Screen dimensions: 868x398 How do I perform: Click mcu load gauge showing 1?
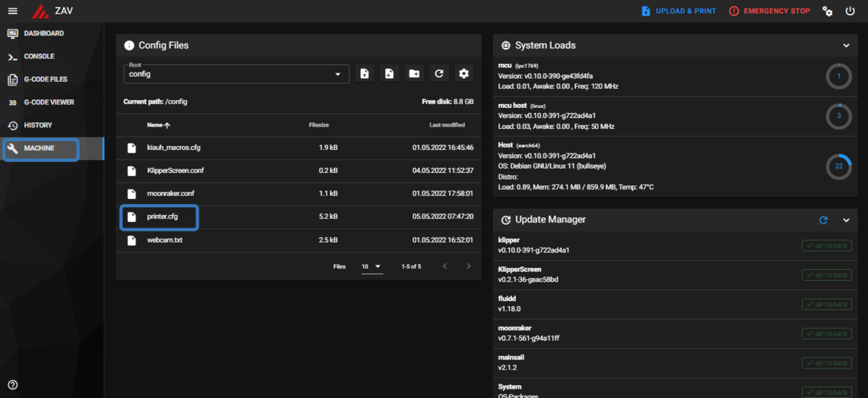coord(839,76)
